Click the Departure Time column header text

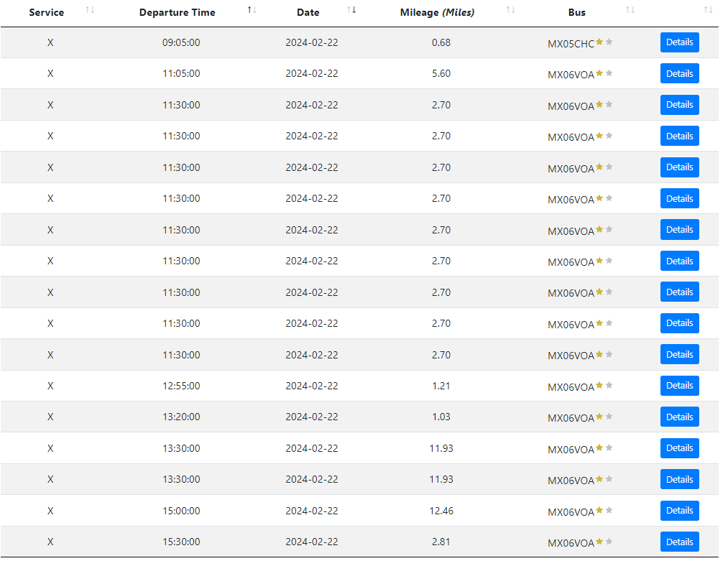tap(177, 13)
